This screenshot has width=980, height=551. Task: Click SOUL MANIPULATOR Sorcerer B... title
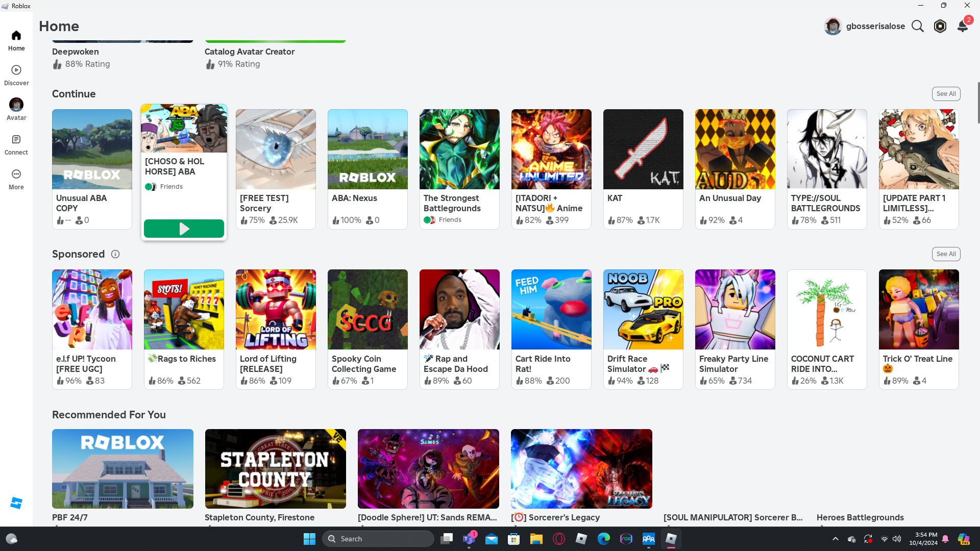click(x=733, y=517)
